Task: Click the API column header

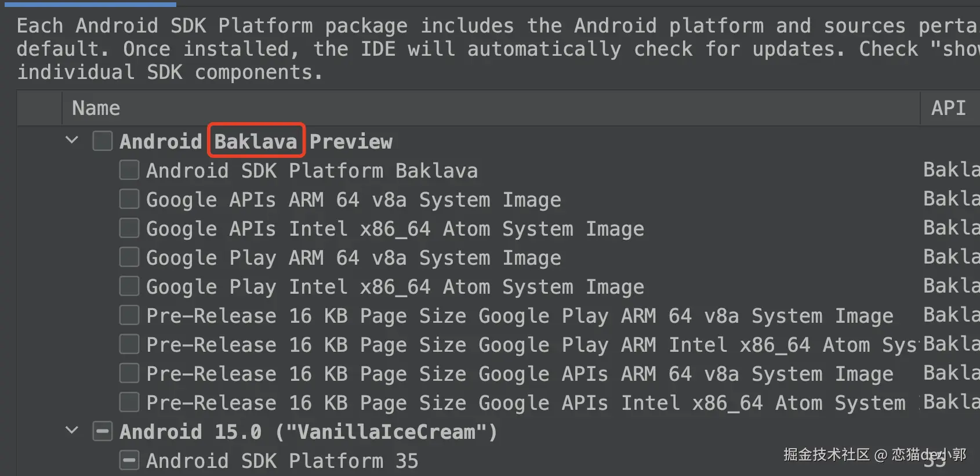Action: [948, 108]
